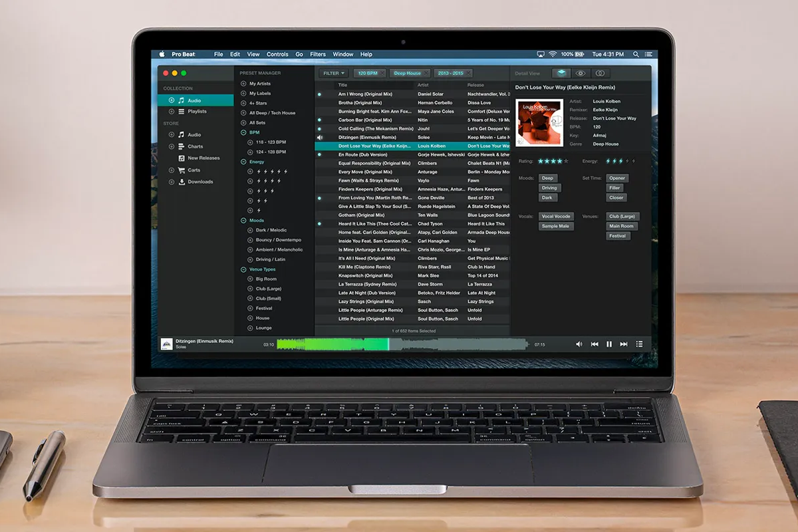Image resolution: width=798 pixels, height=532 pixels.
Task: Open the playback queue list icon
Action: (x=639, y=344)
